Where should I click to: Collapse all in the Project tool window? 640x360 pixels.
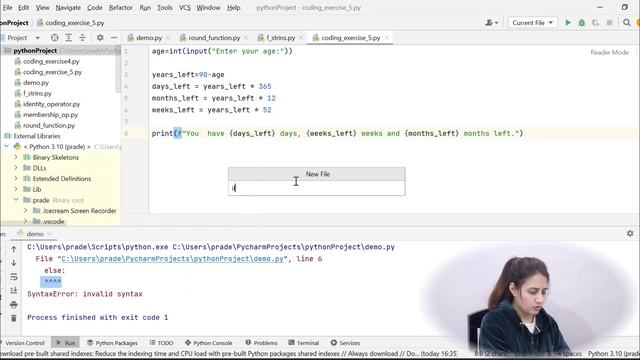[82, 38]
